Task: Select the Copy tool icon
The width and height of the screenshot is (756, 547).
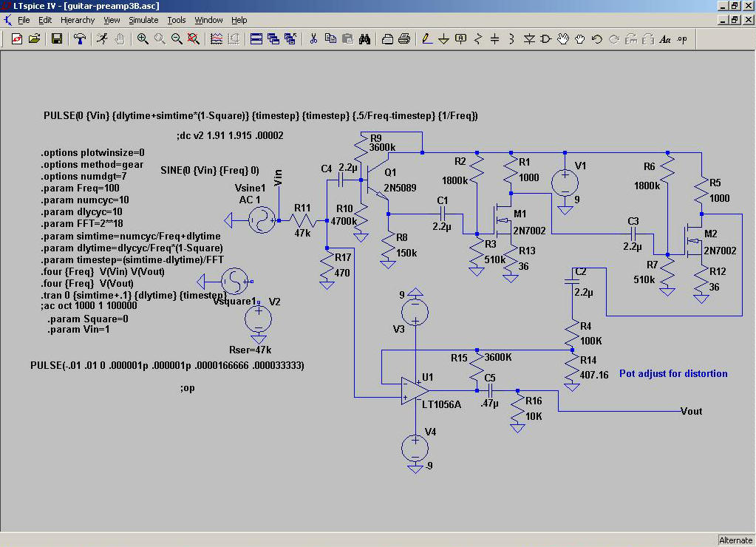Action: [x=330, y=39]
